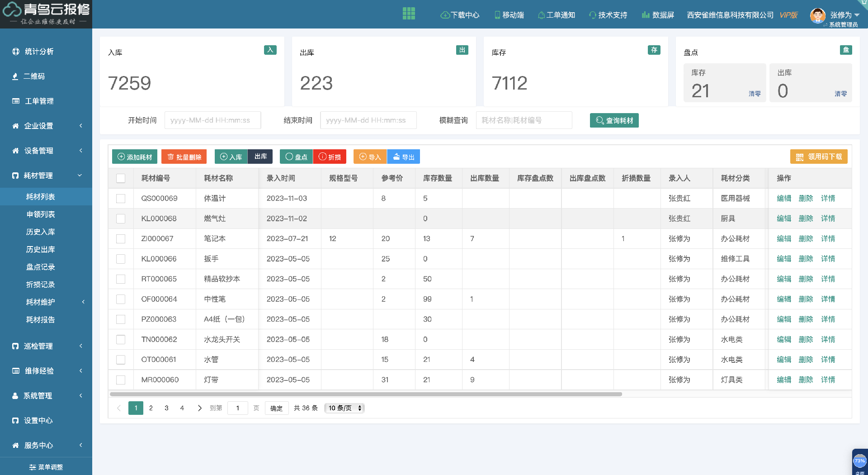Viewport: 868px width, 475px height.
Task: Click the 领用码下载 QR code button
Action: click(819, 157)
